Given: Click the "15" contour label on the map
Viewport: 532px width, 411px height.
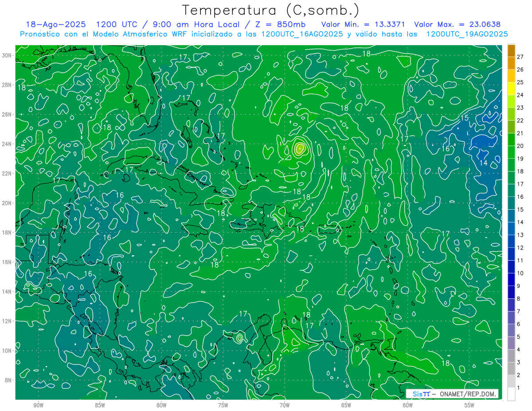Looking at the screenshot, I should click(x=465, y=118).
